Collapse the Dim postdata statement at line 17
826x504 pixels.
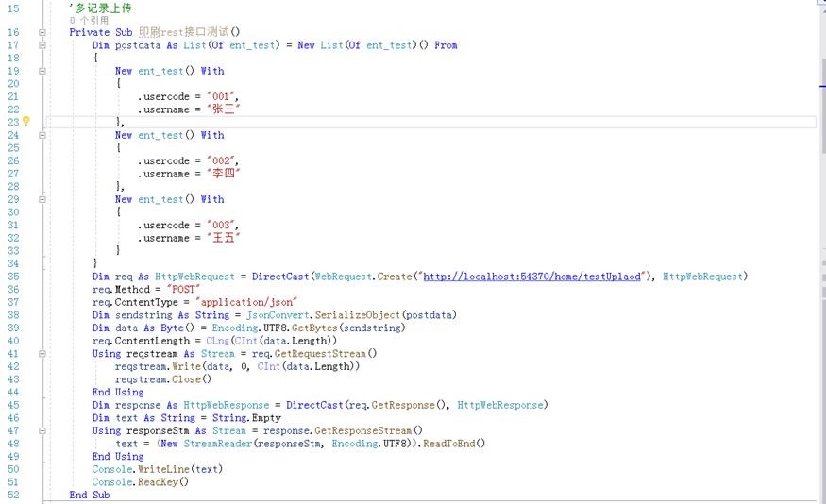[x=42, y=45]
